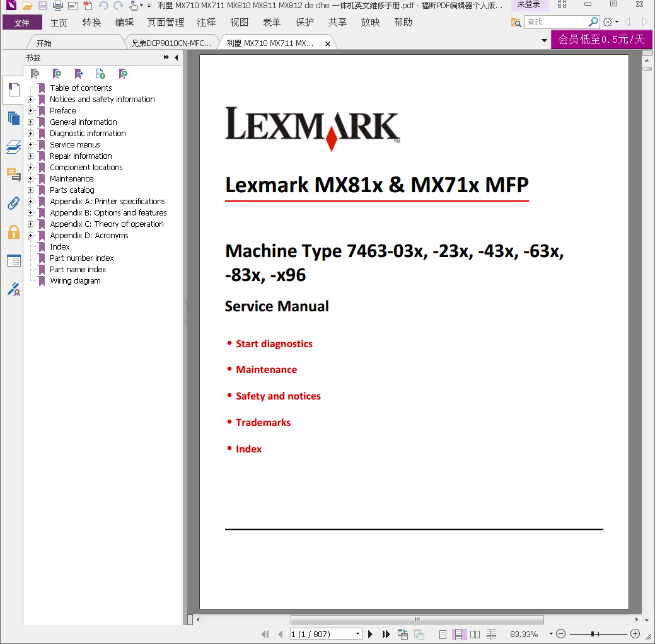Image resolution: width=655 pixels, height=644 pixels.
Task: Switch to the 兄弟DCP9010CN document tab
Action: point(171,43)
